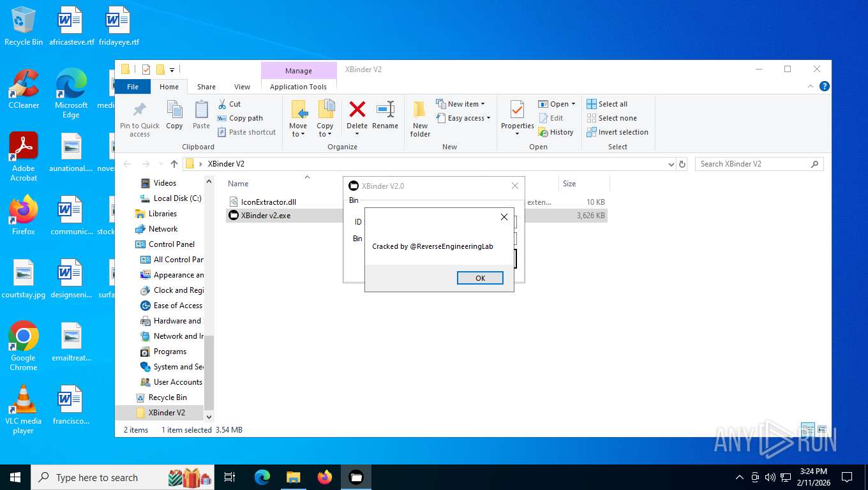Click Select all in ribbon
Screen dimensions: 868x490
(x=607, y=104)
